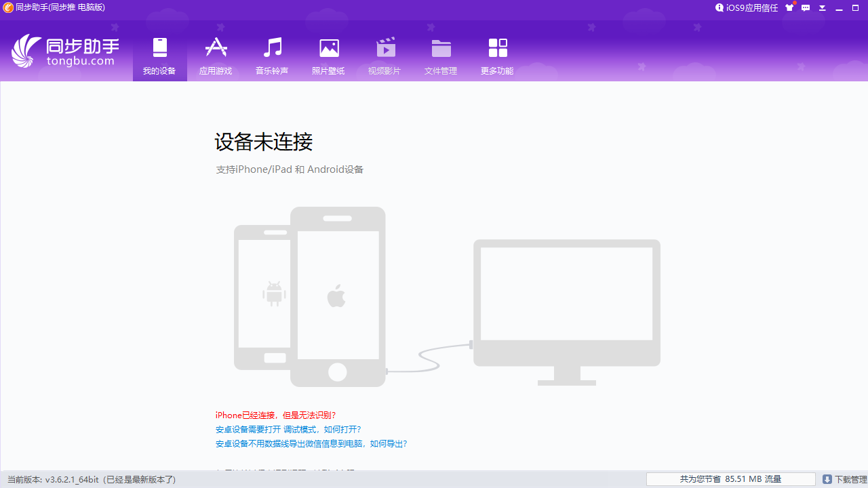Open the feedback message bubble icon
Image resolution: width=868 pixels, height=488 pixels.
(x=806, y=7)
